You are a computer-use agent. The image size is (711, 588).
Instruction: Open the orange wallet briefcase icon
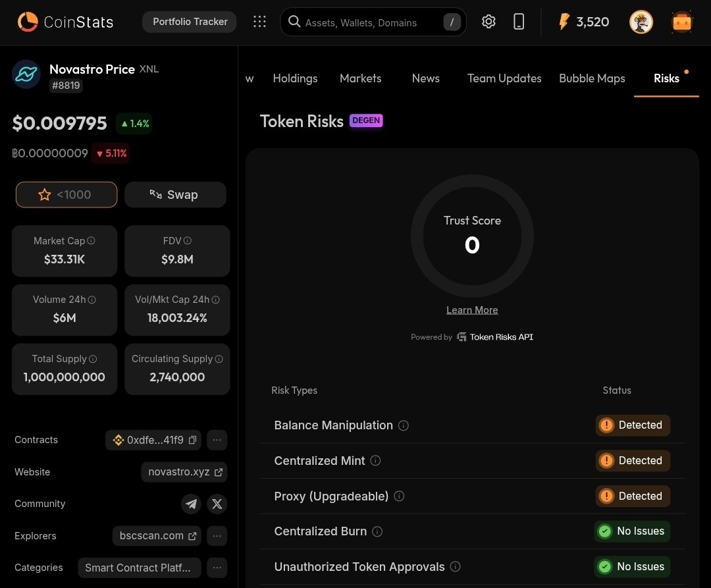(x=681, y=22)
